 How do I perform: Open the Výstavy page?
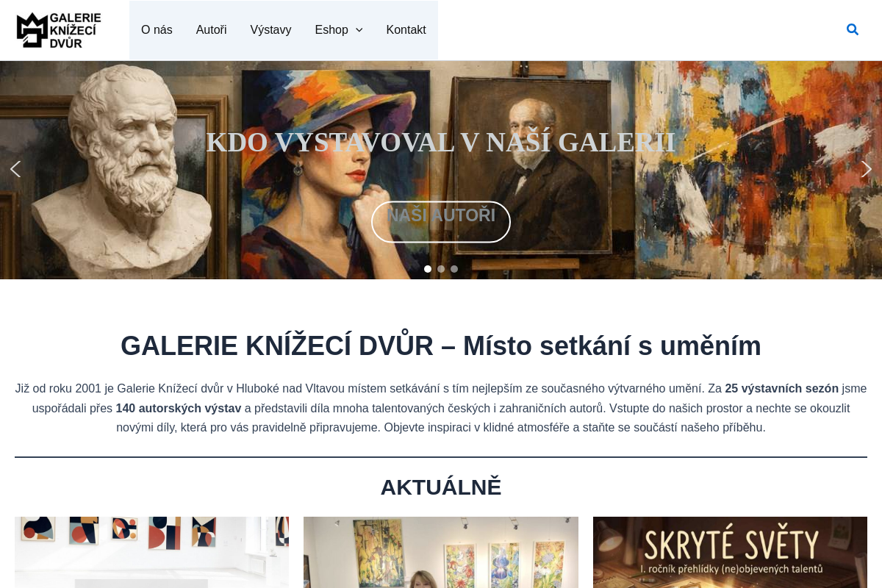(x=270, y=30)
